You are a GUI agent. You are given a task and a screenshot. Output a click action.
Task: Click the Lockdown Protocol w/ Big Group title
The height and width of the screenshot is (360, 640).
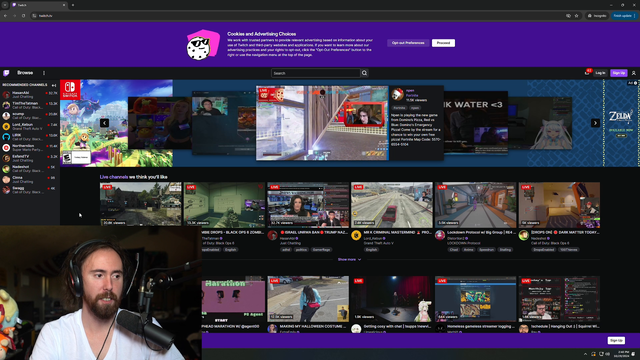[482, 232]
